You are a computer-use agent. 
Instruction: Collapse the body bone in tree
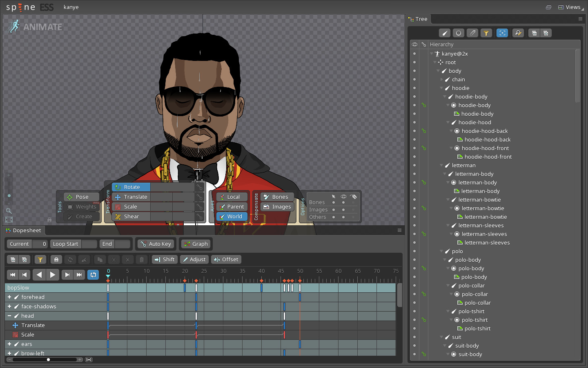[x=438, y=71]
